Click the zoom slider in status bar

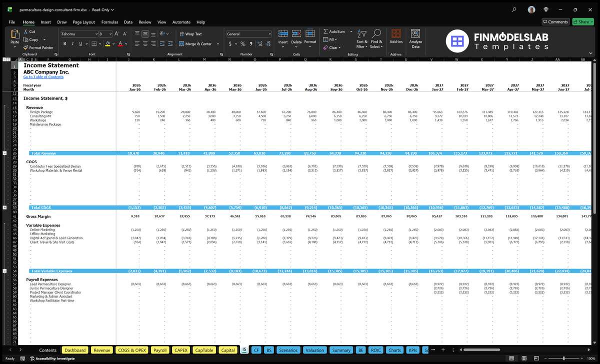pos(563,359)
